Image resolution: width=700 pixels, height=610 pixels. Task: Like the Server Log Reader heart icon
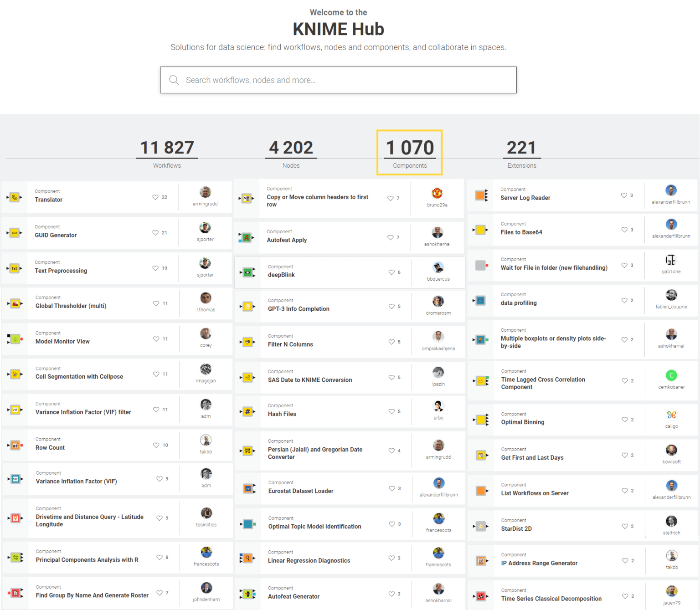624,195
